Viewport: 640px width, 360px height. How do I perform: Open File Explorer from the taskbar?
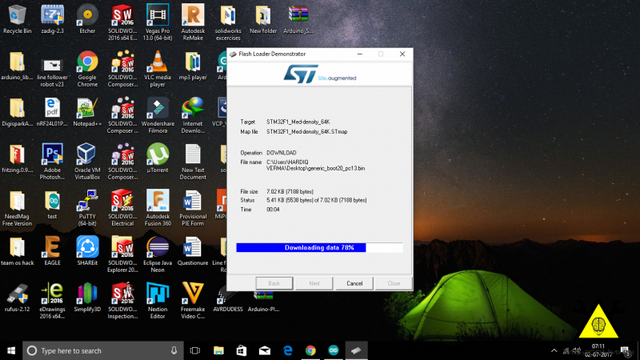coord(218,351)
